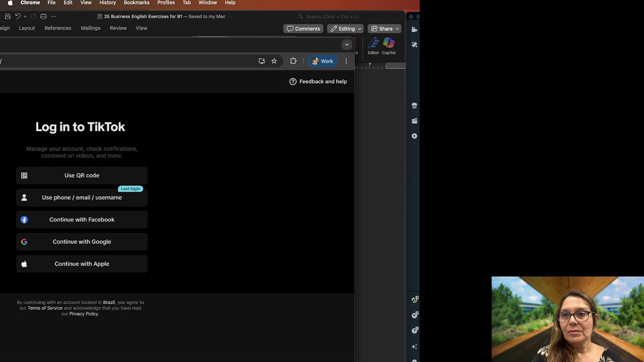Click the store sidebar icon
This screenshot has height=362, width=644.
click(x=414, y=106)
